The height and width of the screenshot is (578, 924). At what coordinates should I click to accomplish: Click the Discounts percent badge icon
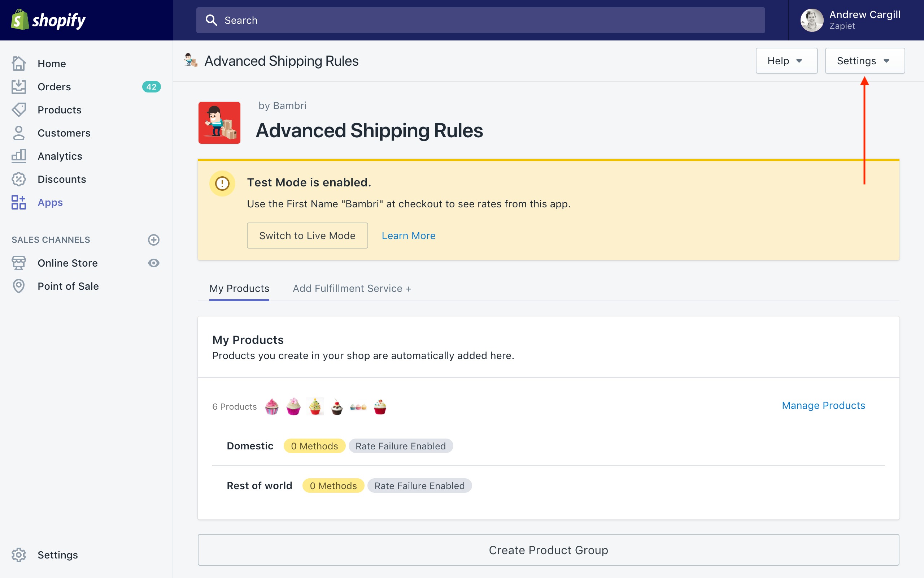tap(19, 179)
